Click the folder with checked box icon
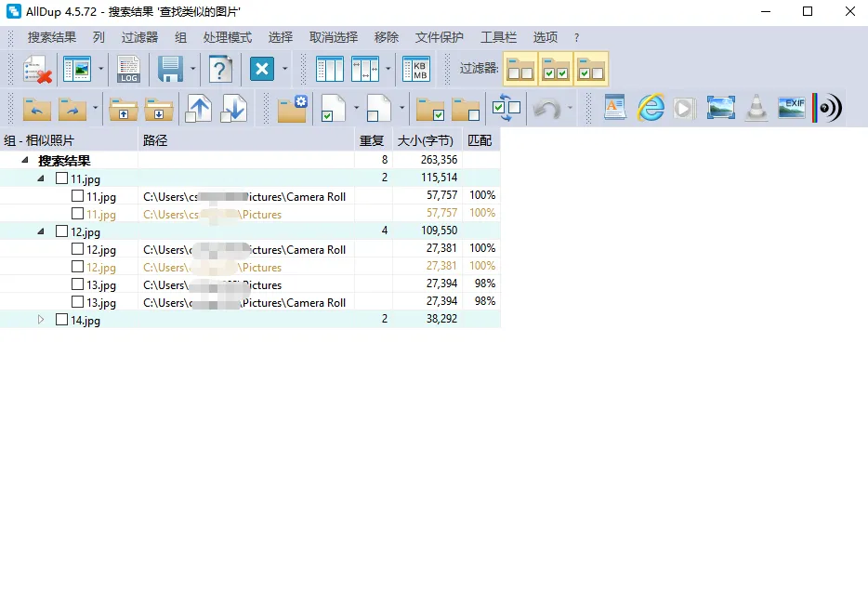 point(430,109)
